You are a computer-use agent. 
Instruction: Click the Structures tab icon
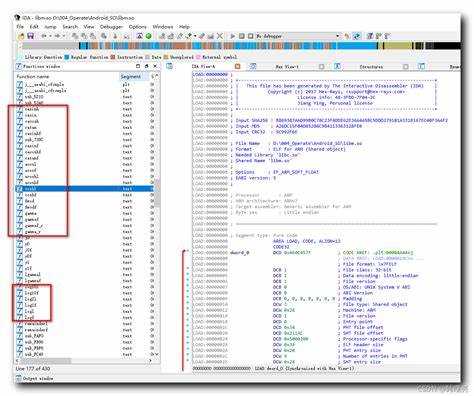(x=337, y=67)
